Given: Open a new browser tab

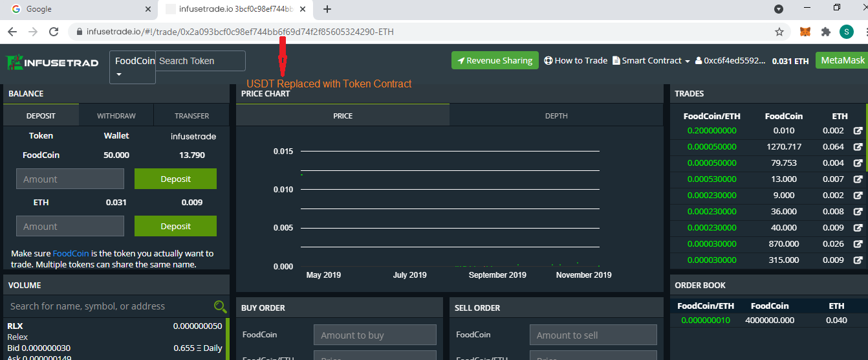Looking at the screenshot, I should (x=327, y=9).
